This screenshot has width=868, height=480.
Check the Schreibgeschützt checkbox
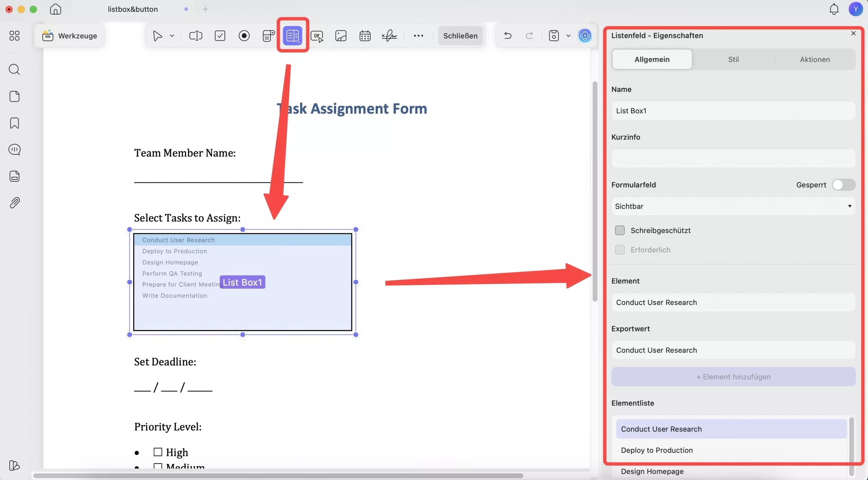(x=620, y=230)
